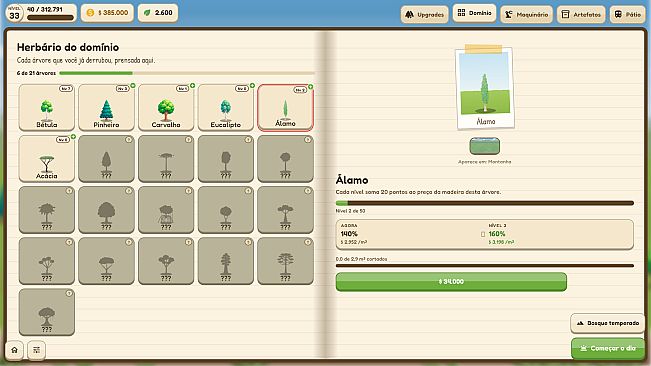Click the Montanha biome thumbnail

[x=485, y=146]
